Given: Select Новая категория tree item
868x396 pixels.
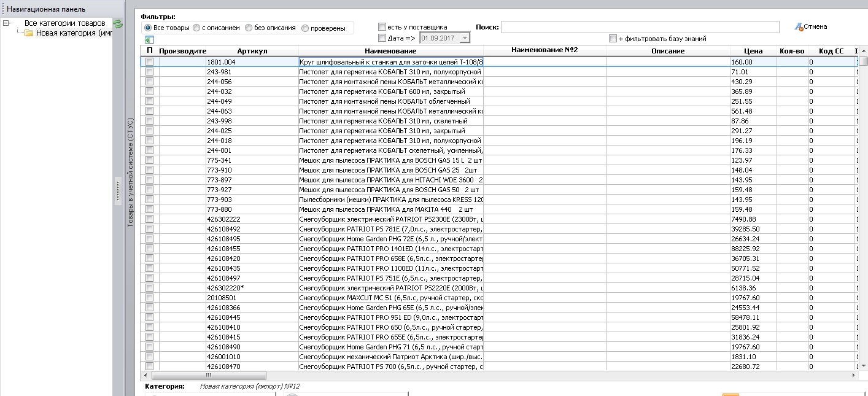Looking at the screenshot, I should 74,33.
